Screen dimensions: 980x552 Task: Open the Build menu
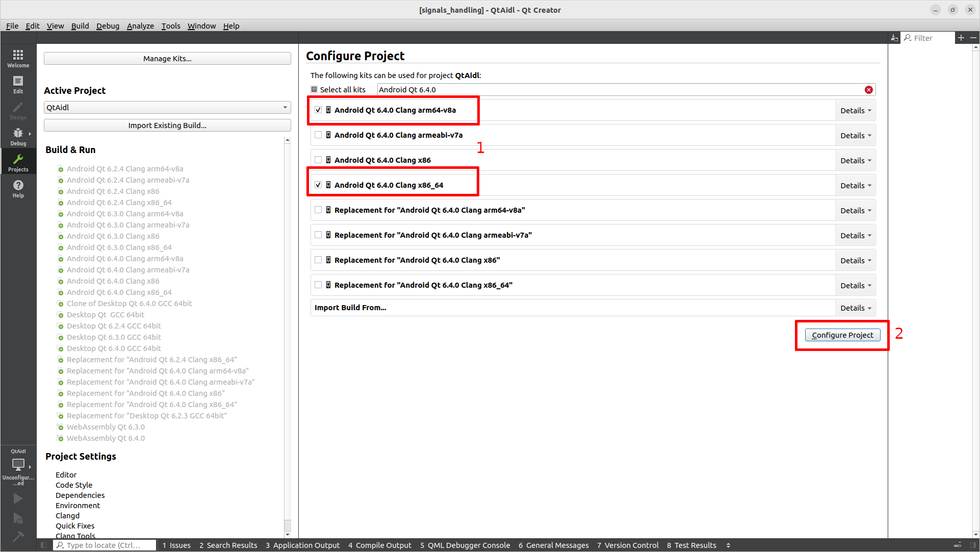pos(80,26)
